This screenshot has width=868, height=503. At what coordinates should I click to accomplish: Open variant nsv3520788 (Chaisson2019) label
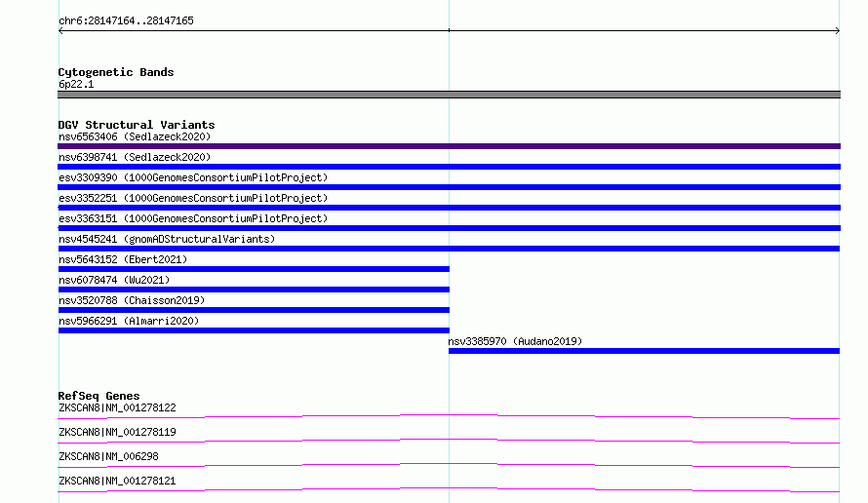point(132,300)
